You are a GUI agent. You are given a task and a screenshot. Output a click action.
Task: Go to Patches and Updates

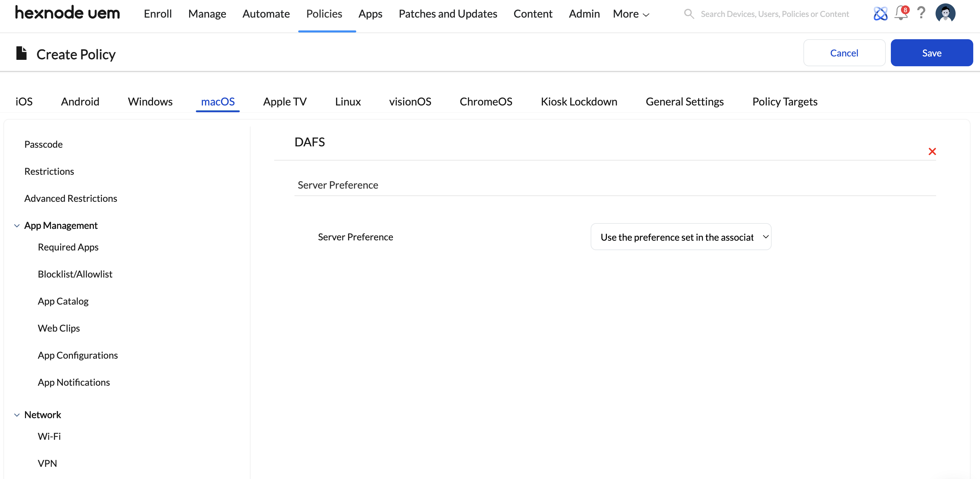(448, 14)
